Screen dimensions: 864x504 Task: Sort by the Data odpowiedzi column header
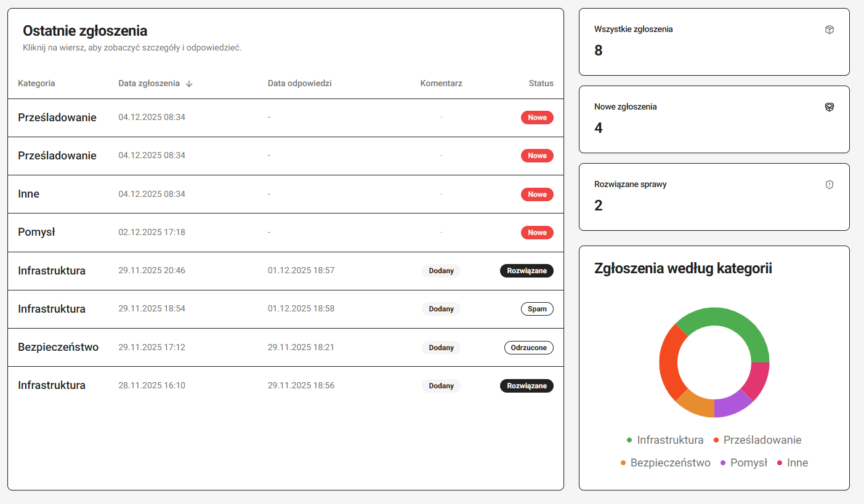coord(300,83)
